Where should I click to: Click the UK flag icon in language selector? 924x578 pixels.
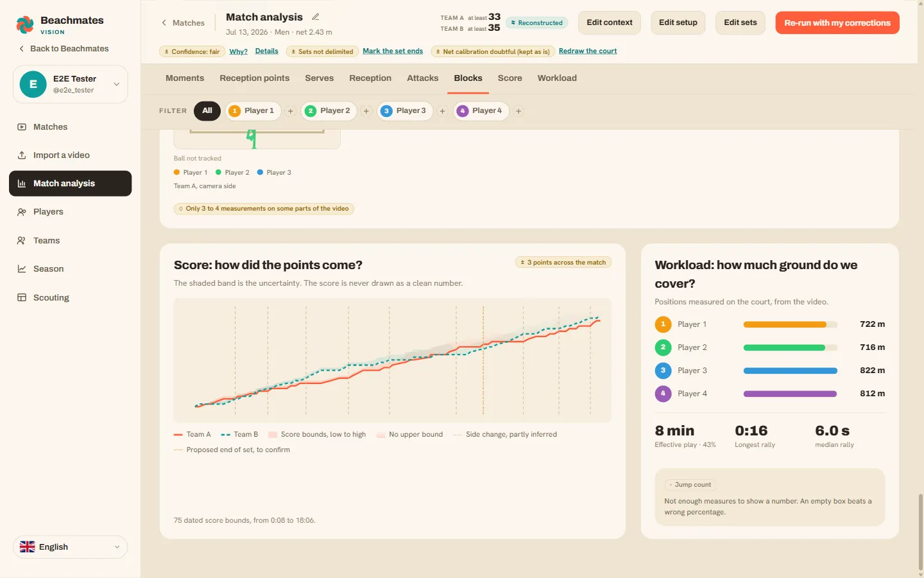[x=28, y=547]
